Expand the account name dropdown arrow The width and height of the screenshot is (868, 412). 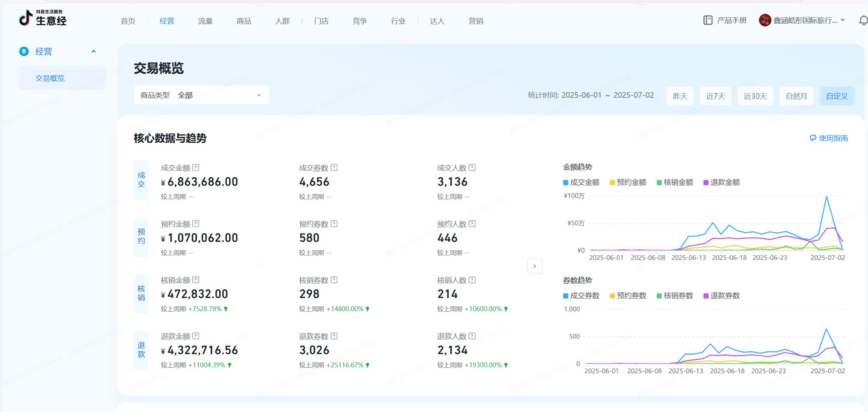(x=843, y=20)
